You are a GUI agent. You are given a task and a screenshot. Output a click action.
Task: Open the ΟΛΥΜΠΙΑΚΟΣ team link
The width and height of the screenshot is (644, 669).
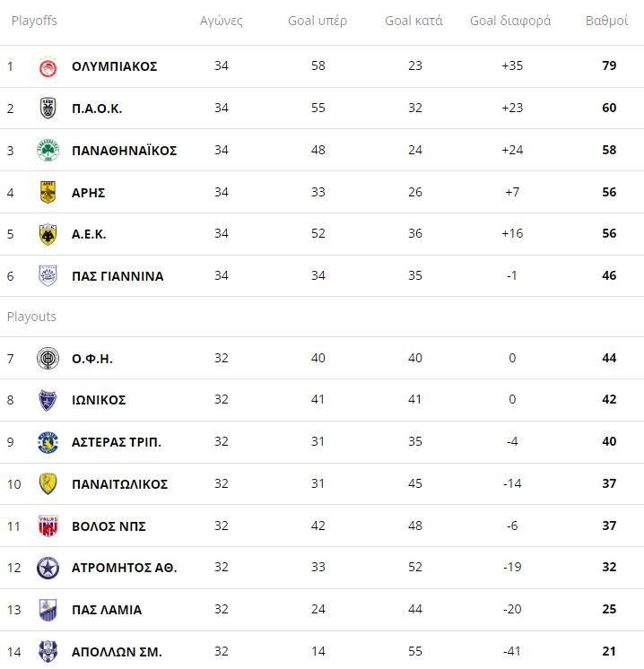click(114, 66)
